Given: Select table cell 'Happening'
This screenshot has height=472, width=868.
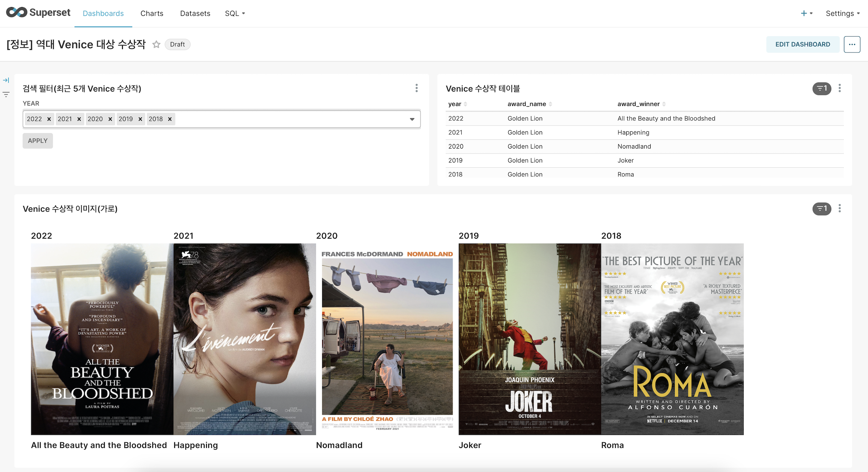Looking at the screenshot, I should click(633, 132).
